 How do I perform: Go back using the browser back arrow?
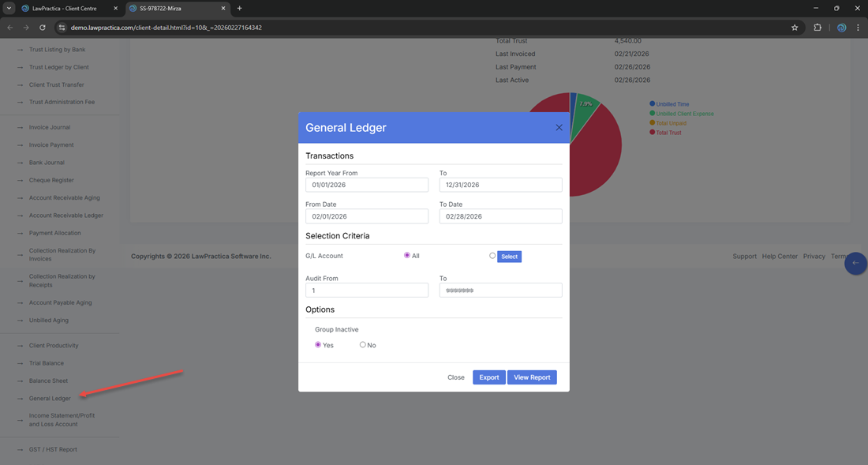pos(10,28)
